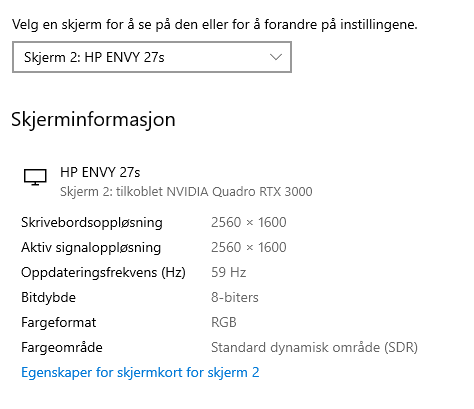The width and height of the screenshot is (474, 409).
Task: Click the Aktiv signaloppløsning label
Action: 91,248
